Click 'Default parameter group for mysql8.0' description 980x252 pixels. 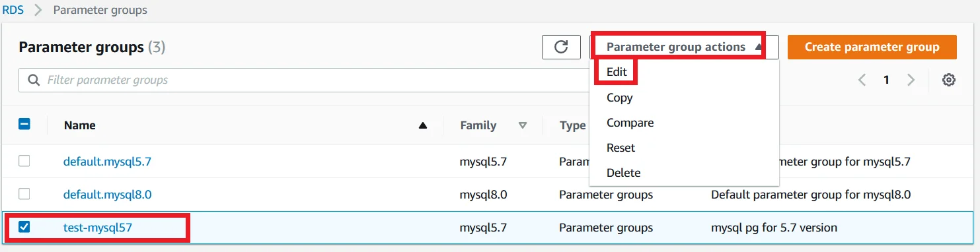coord(811,195)
